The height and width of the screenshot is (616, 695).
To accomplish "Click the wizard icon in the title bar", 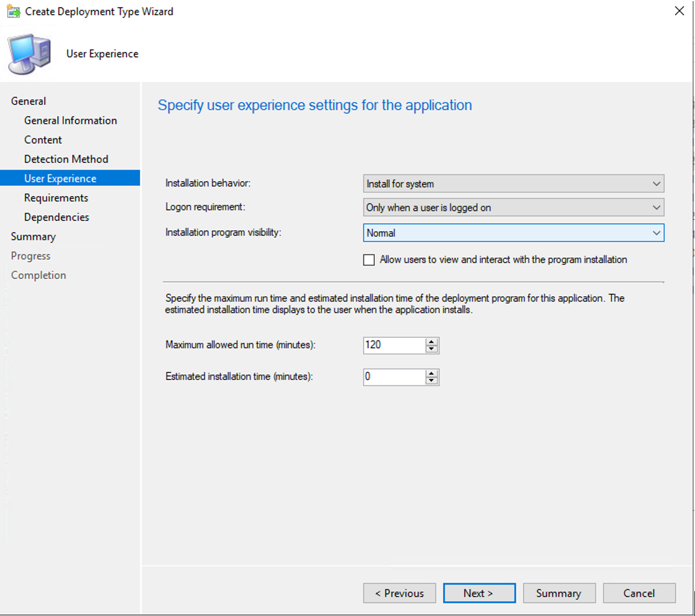I will pos(14,11).
